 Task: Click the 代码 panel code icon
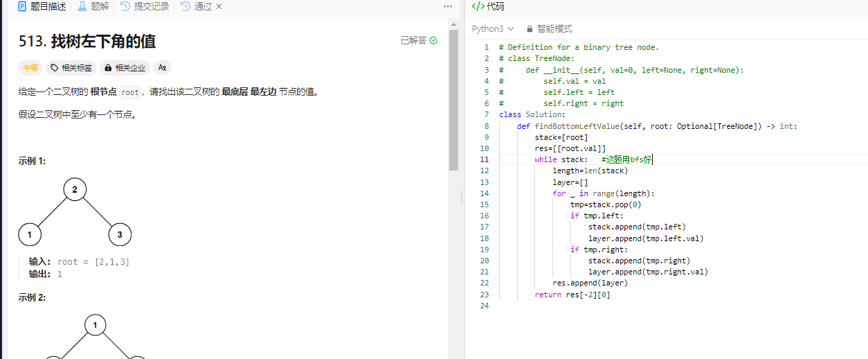click(478, 6)
